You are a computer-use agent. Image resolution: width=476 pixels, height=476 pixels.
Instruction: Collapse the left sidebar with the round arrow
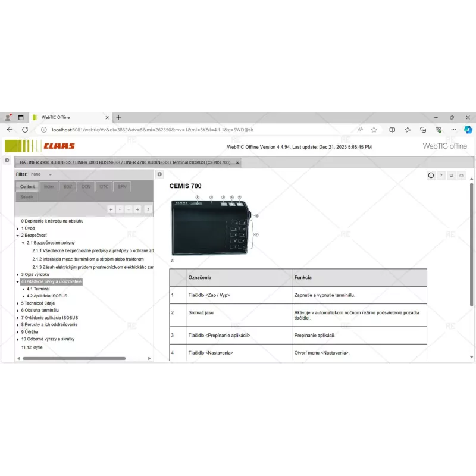[x=7, y=160]
